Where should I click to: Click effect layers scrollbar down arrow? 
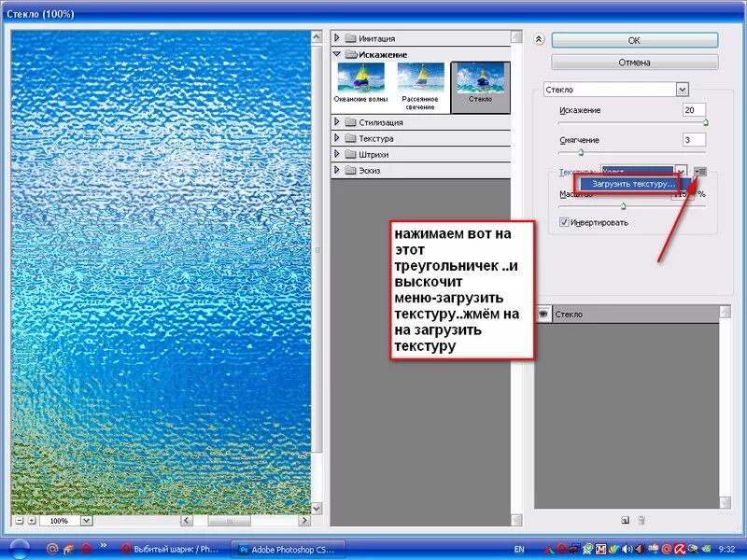[x=726, y=503]
